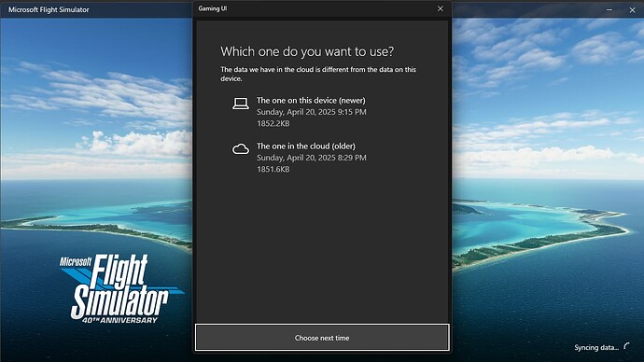644x362 pixels.
Task: Select the cloud icon for cloud data
Action: coord(241,149)
